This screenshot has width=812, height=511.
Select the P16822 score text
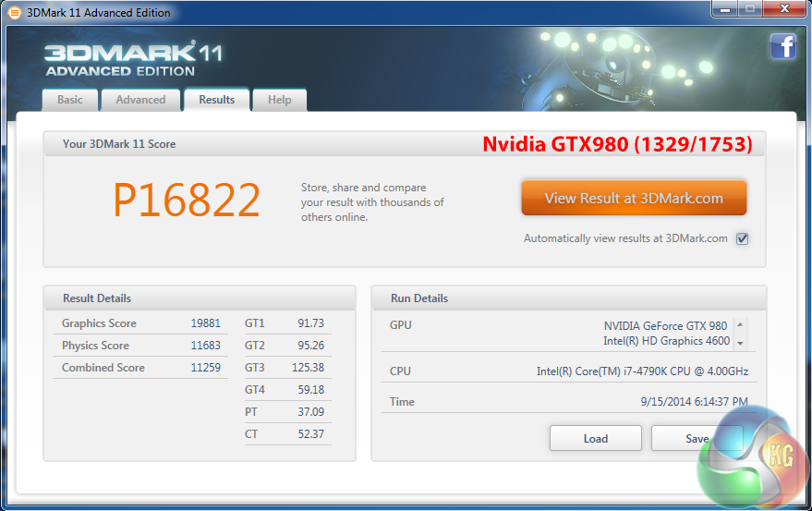(187, 200)
